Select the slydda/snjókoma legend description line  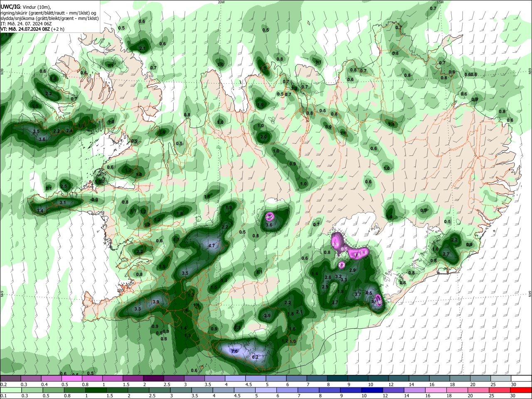click(49, 18)
